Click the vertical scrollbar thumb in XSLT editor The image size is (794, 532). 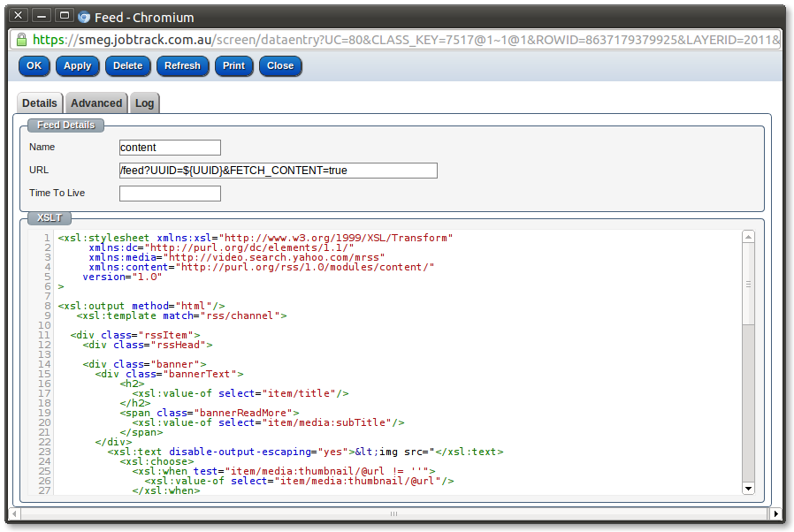coord(748,285)
